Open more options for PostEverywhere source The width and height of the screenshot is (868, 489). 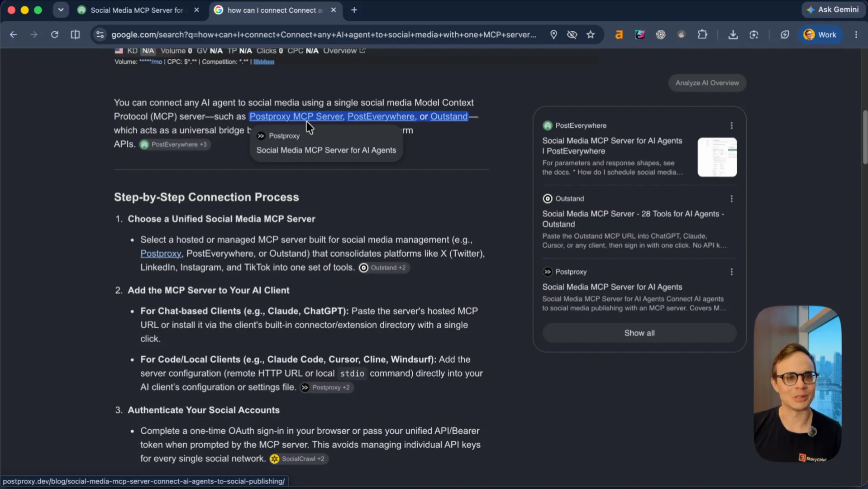(x=732, y=125)
